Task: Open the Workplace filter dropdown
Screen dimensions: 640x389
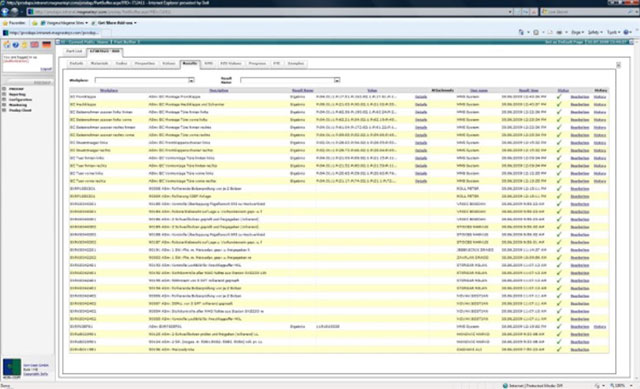Action: (x=191, y=80)
